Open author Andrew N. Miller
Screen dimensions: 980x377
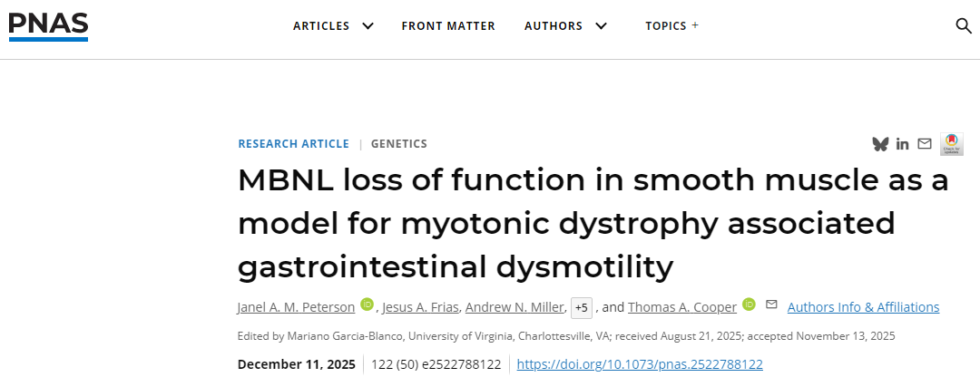515,307
